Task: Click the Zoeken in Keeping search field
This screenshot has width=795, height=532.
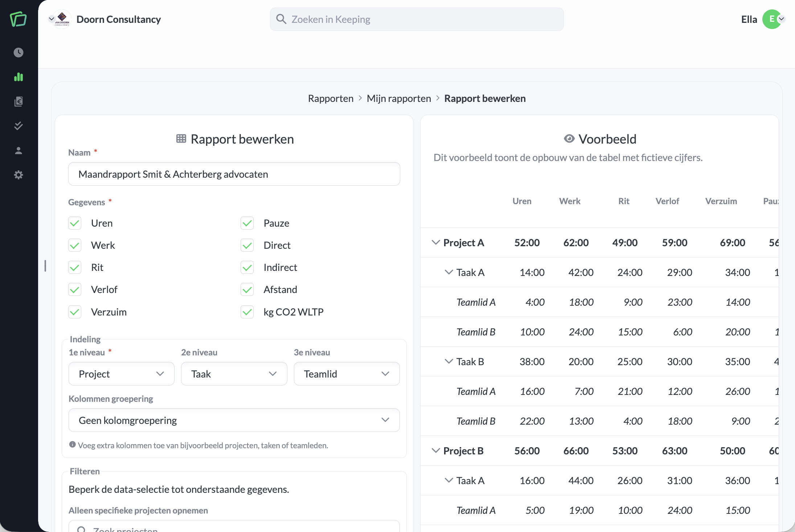Action: click(x=417, y=19)
